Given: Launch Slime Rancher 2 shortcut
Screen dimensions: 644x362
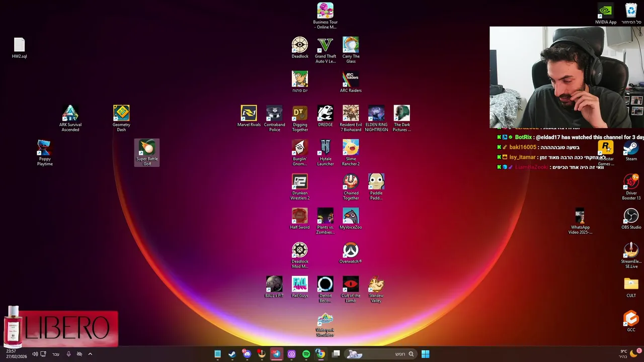Looking at the screenshot, I should tap(351, 153).
